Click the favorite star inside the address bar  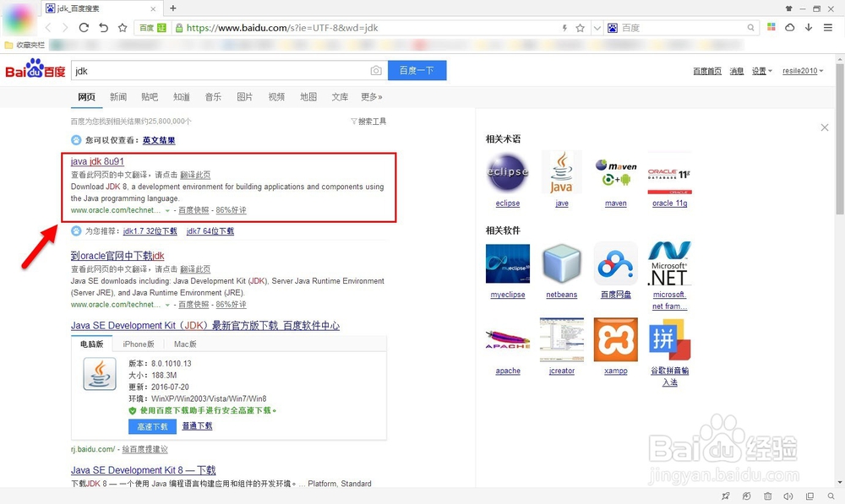click(580, 28)
